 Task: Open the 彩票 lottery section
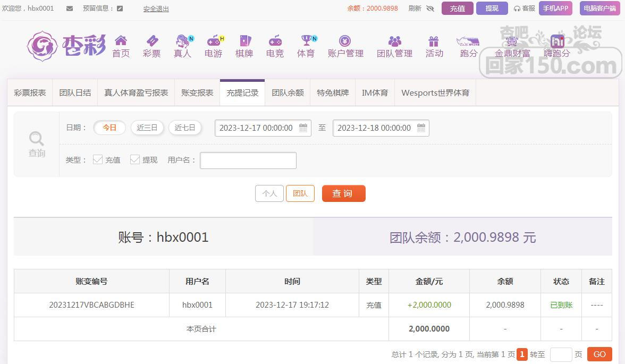152,46
